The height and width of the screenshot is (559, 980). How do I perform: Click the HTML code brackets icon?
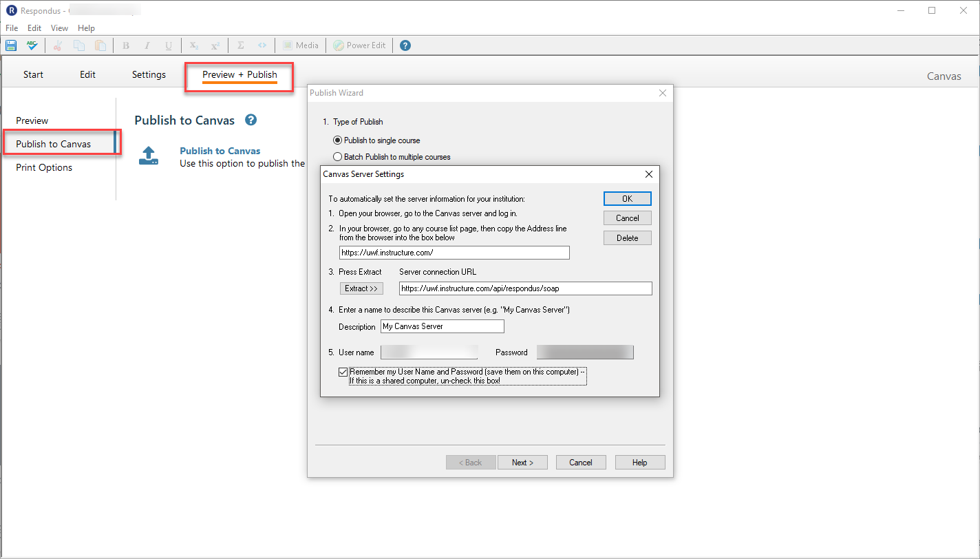(262, 45)
